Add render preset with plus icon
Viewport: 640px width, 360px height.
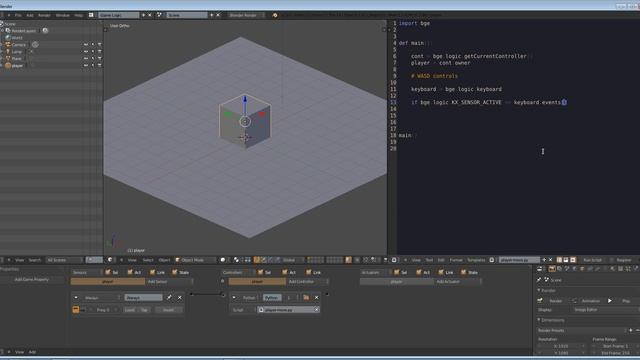631,330
